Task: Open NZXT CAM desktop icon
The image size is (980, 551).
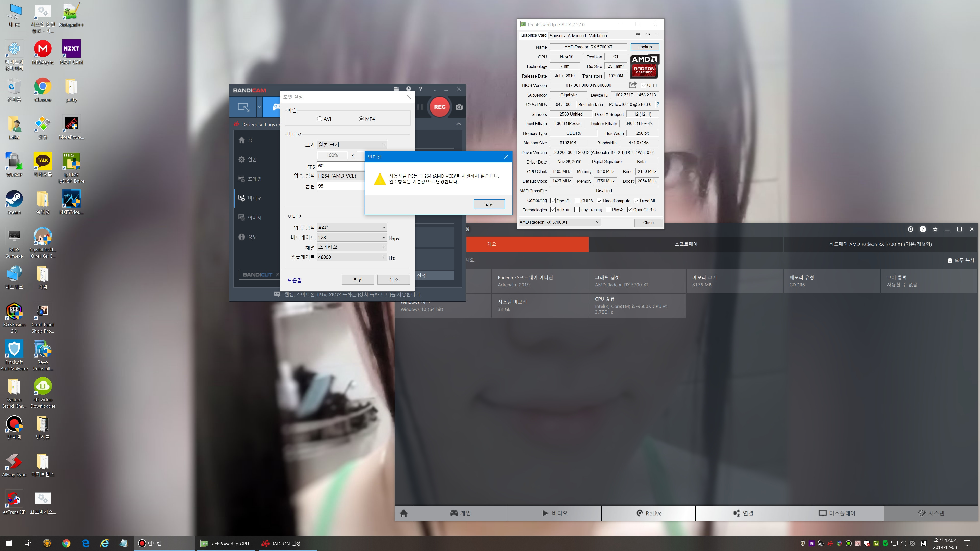Action: 71,52
